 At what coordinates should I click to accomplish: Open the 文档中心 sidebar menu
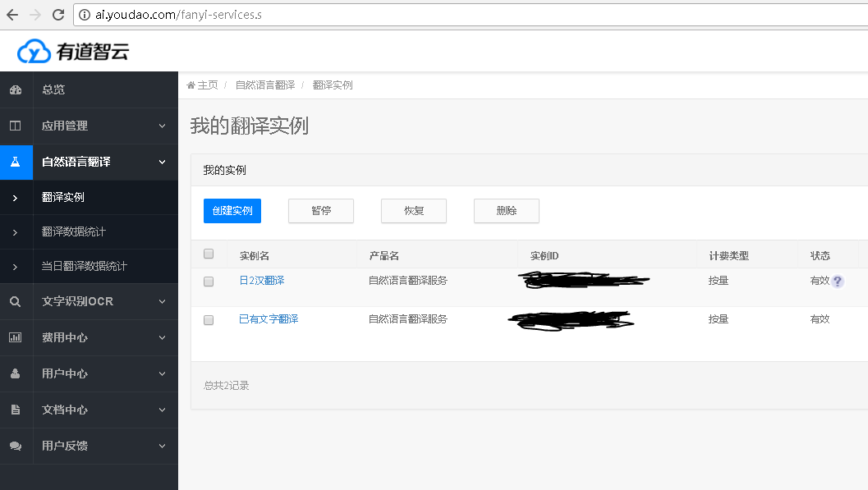[90, 410]
